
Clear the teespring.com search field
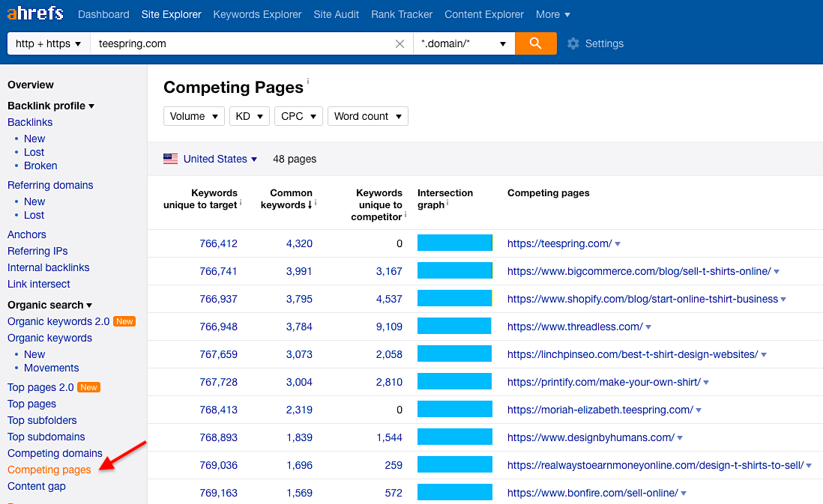(x=400, y=44)
